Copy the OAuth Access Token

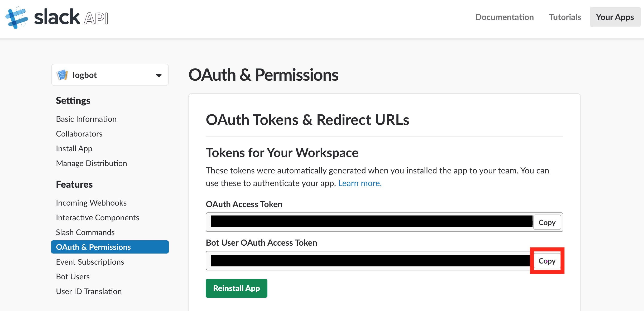(x=547, y=222)
